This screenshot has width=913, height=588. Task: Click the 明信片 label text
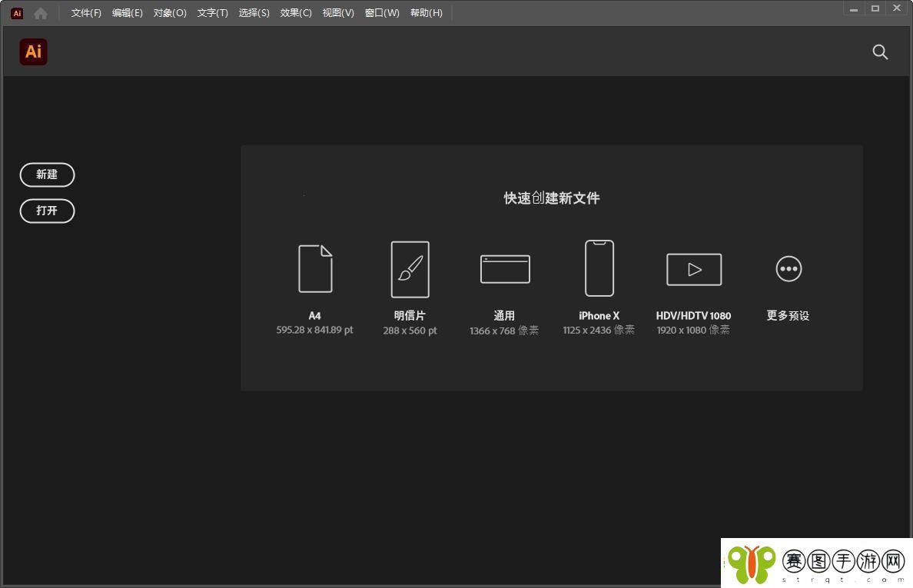[x=410, y=316]
